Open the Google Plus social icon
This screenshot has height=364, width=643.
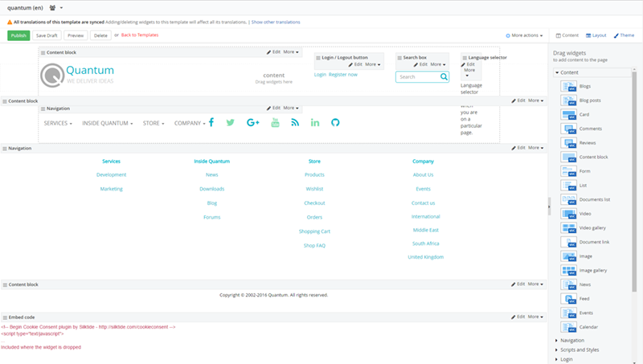tap(253, 122)
